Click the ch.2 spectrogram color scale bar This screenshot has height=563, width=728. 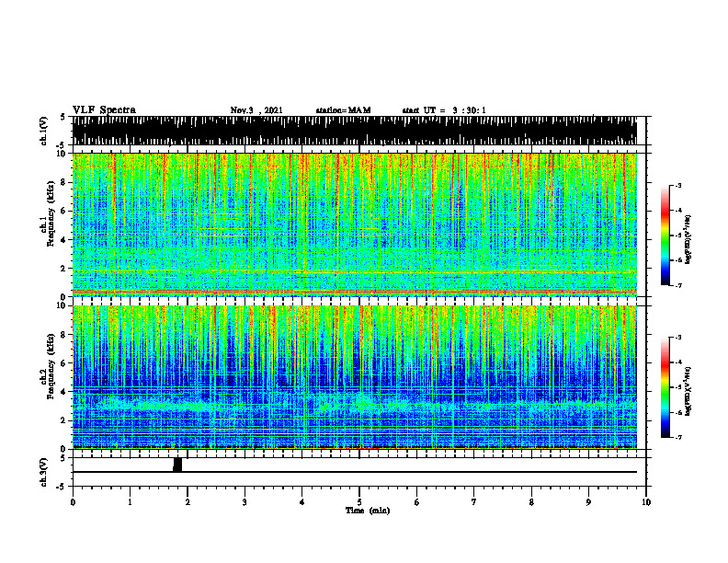[x=665, y=387]
